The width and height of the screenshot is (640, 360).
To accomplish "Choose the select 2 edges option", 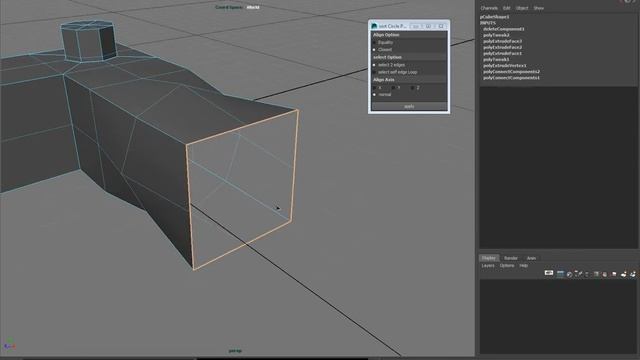I will tap(374, 65).
